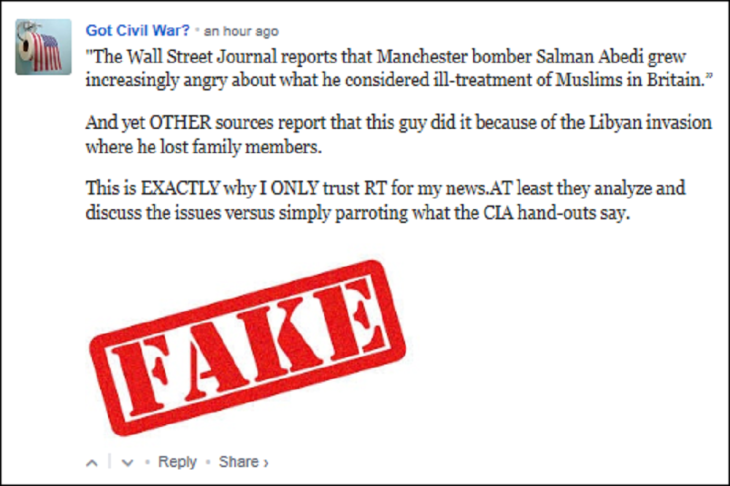Downvote the comment with the down arrow

coord(128,463)
